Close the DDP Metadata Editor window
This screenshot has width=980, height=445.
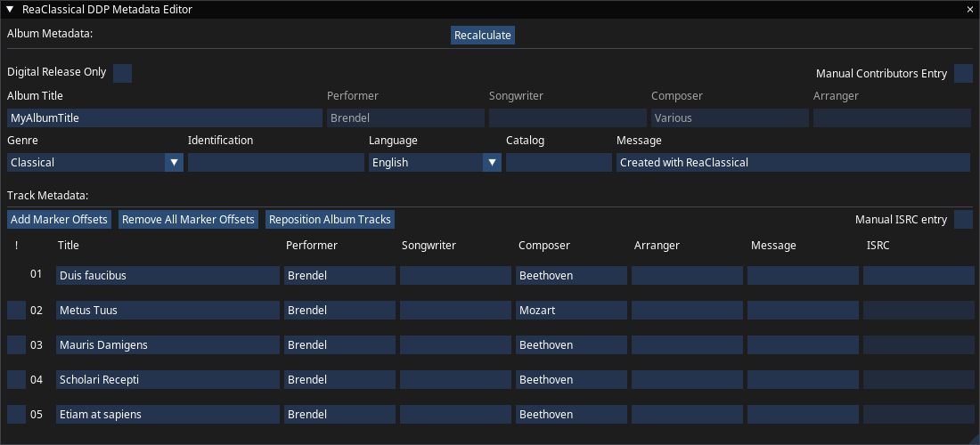tap(970, 10)
